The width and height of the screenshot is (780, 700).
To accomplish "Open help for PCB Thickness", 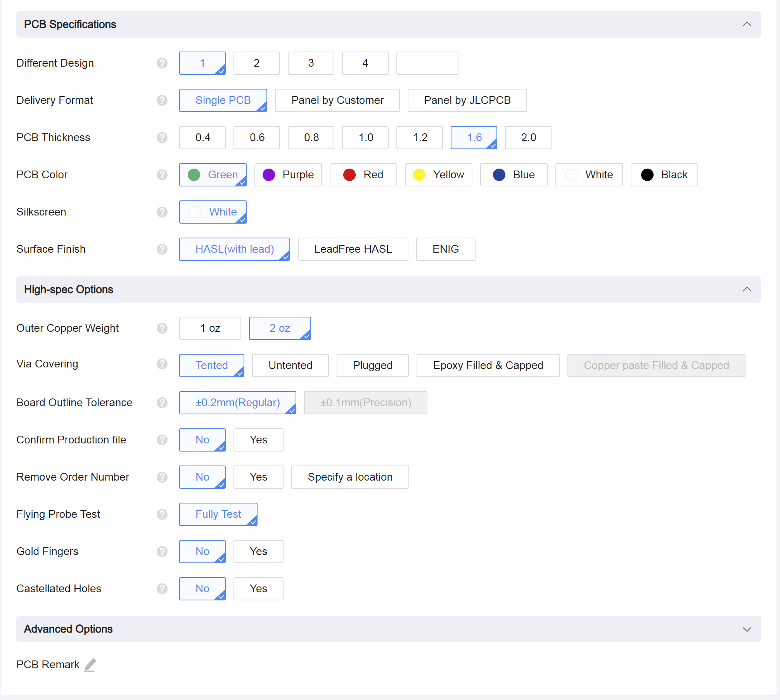I will (162, 138).
